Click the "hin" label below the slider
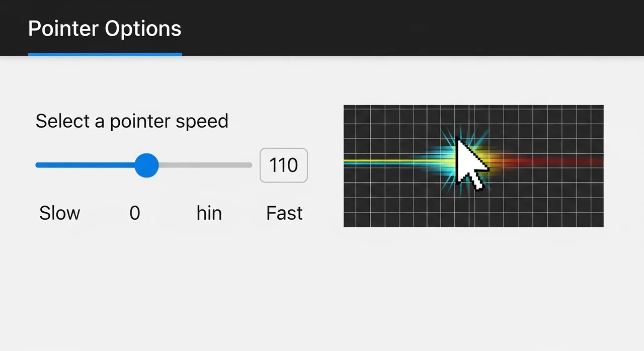Screen dimensions: 644x351 209,213
